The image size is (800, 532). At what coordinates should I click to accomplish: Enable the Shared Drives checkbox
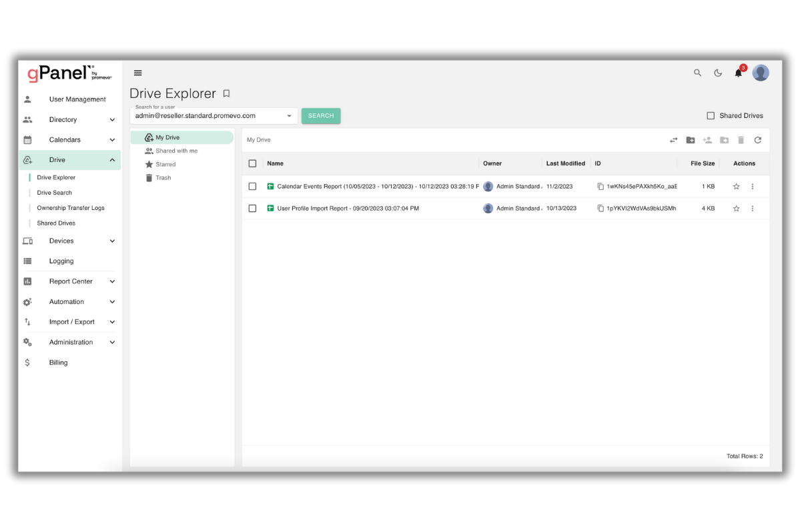(x=711, y=116)
